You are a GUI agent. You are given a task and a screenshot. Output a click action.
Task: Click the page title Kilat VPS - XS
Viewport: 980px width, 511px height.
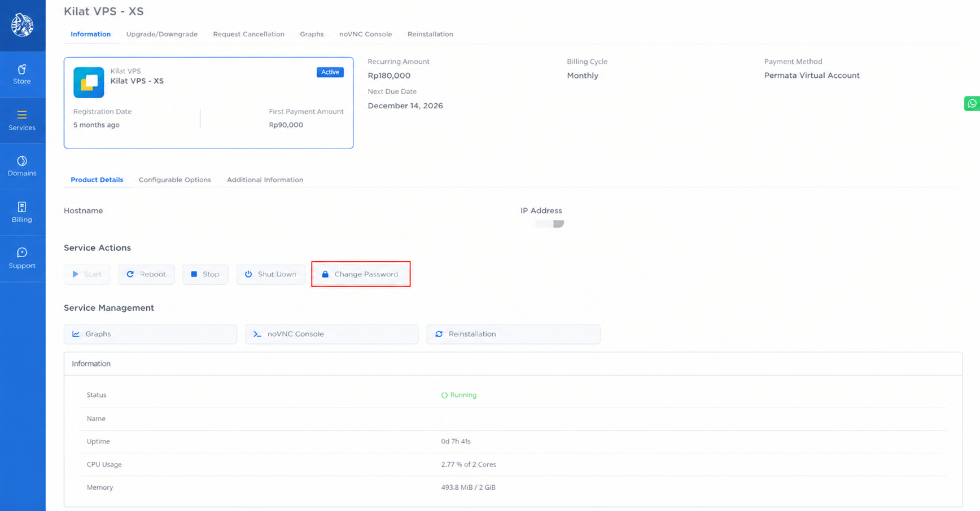click(104, 11)
